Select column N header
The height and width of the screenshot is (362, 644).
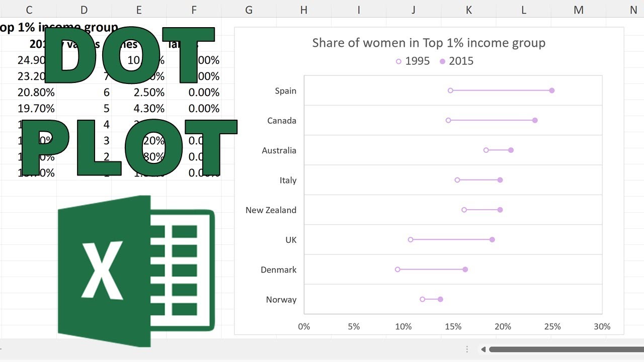pos(633,9)
